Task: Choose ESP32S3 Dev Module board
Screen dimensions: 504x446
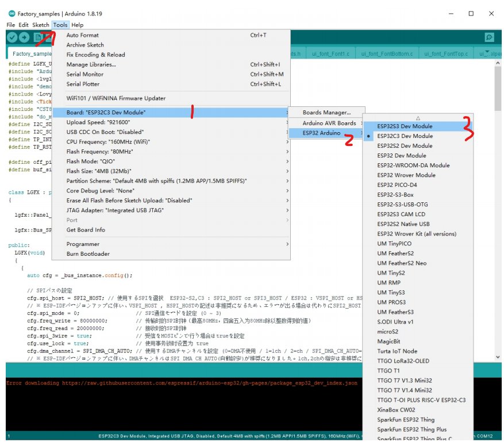Action: [x=405, y=126]
